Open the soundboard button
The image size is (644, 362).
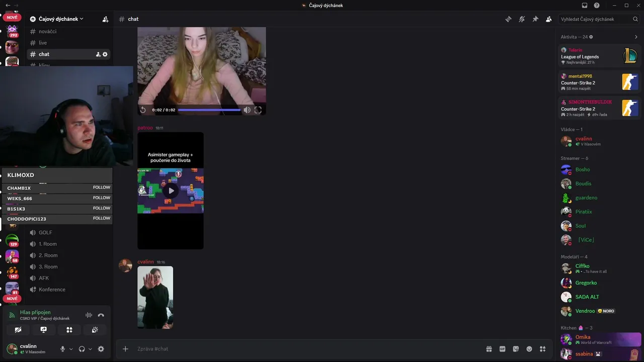tap(95, 330)
